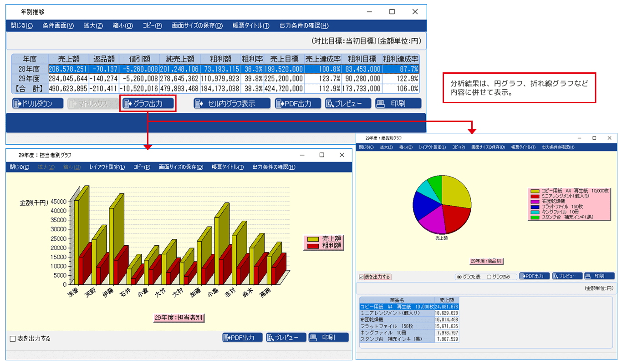Click 印刷 printer icon in the top window
622x364 pixels.
click(x=382, y=104)
